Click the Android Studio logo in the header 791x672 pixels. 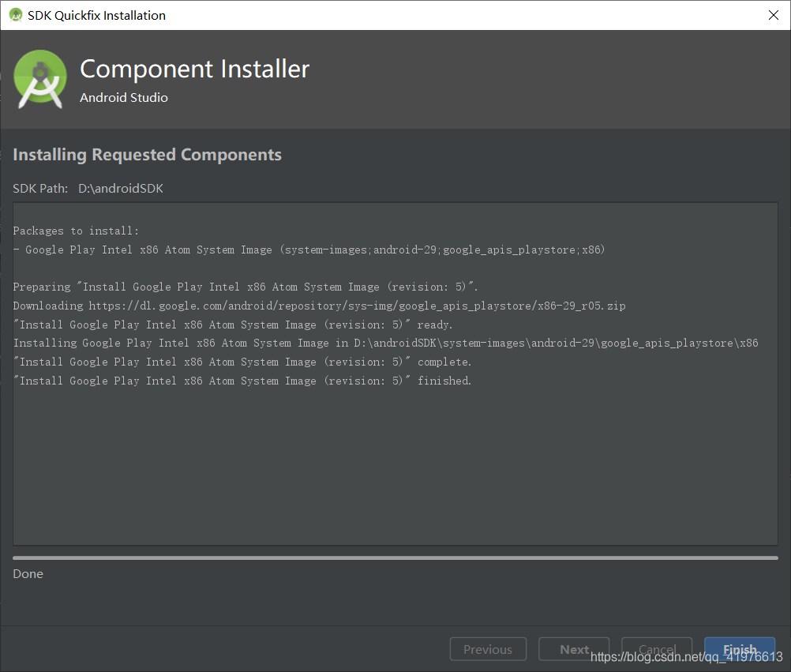[40, 79]
